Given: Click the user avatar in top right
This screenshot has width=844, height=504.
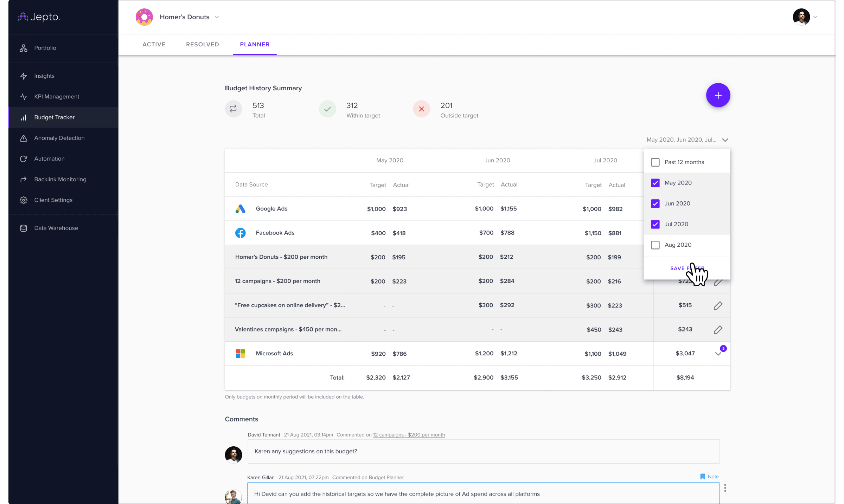Looking at the screenshot, I should click(x=801, y=17).
